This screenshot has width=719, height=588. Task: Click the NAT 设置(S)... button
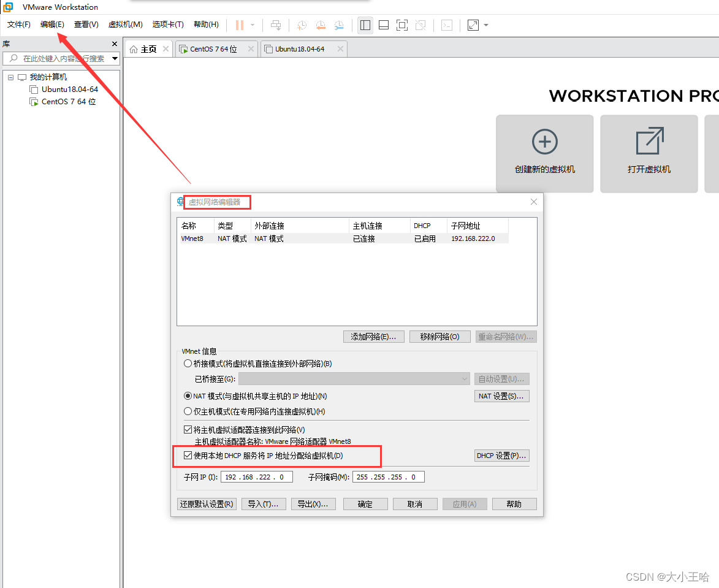pyautogui.click(x=501, y=396)
